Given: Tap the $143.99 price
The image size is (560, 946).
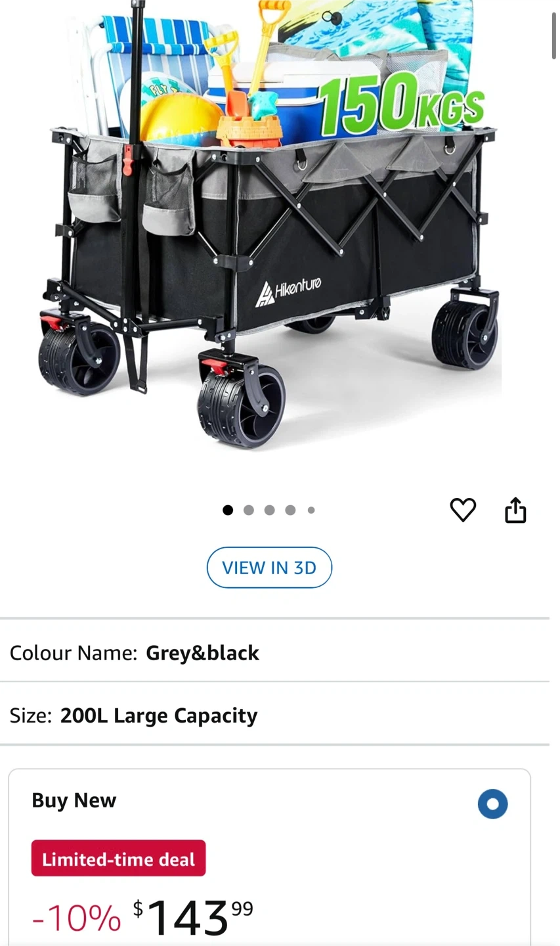Looking at the screenshot, I should pos(193,917).
